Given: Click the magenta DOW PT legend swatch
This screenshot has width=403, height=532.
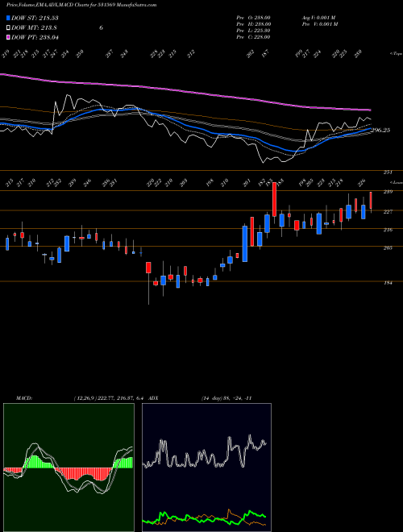Looking at the screenshot, I should point(8,37).
